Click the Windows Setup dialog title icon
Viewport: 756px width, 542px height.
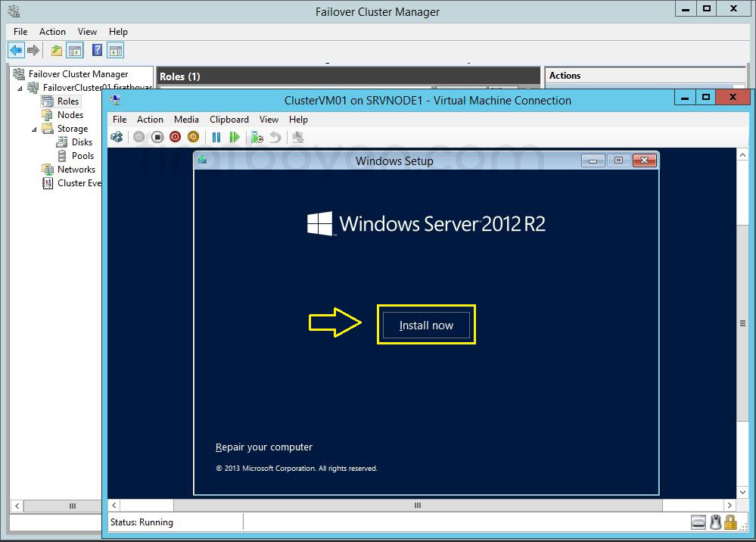click(202, 160)
